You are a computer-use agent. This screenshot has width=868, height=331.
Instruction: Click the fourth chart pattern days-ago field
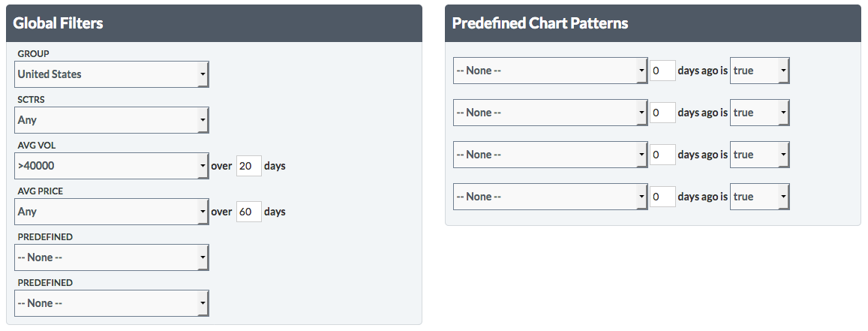pos(662,197)
